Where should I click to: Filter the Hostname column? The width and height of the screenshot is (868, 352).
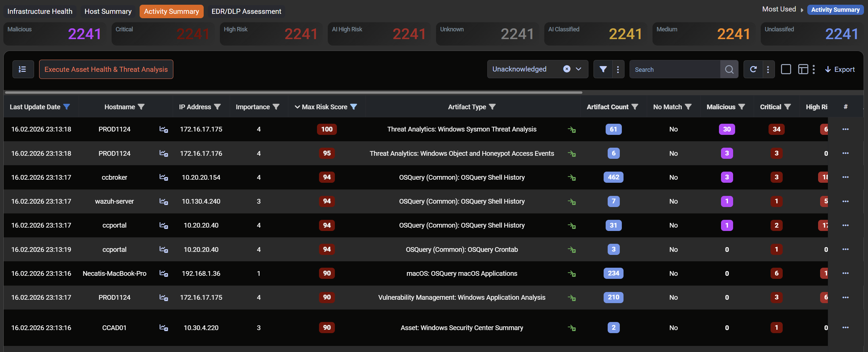141,107
